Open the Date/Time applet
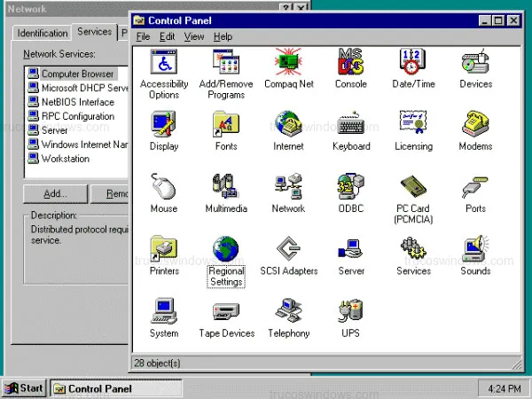 [x=413, y=63]
